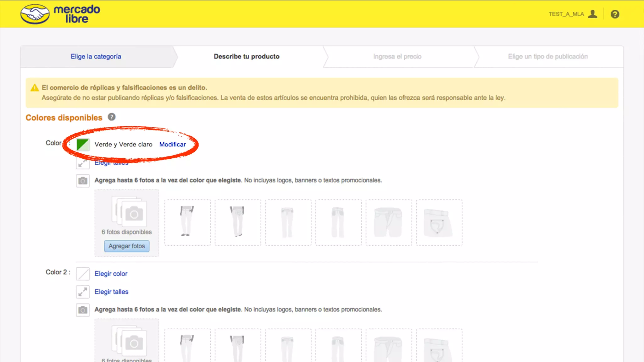Select the Describe tu producto step
The height and width of the screenshot is (362, 644).
pos(247,57)
